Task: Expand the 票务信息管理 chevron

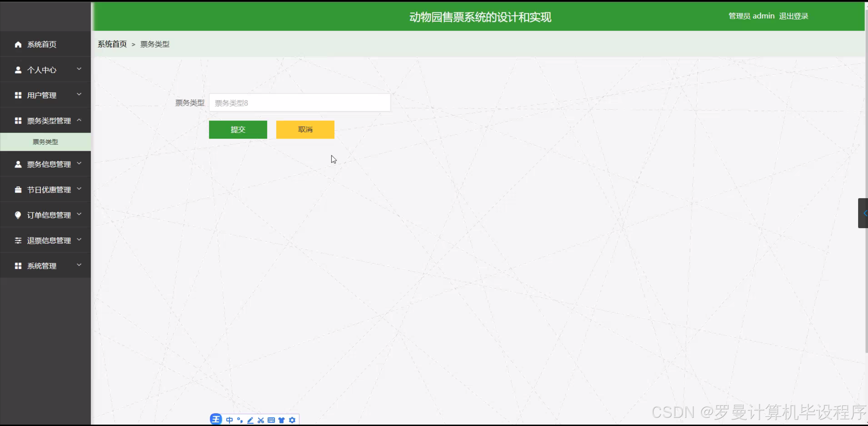Action: (79, 163)
